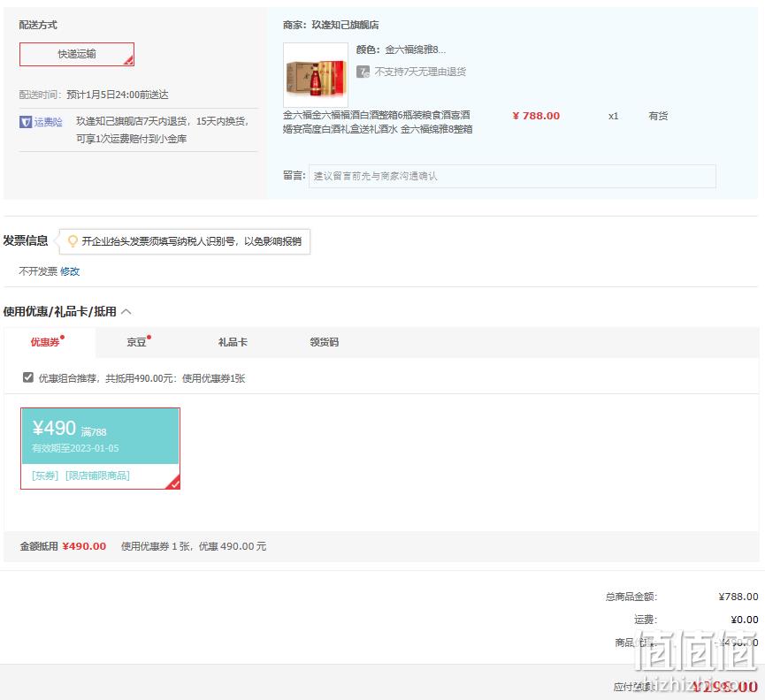Screen dimensions: 765x700
Task: Switch to the 领货码 tab
Action: click(324, 342)
